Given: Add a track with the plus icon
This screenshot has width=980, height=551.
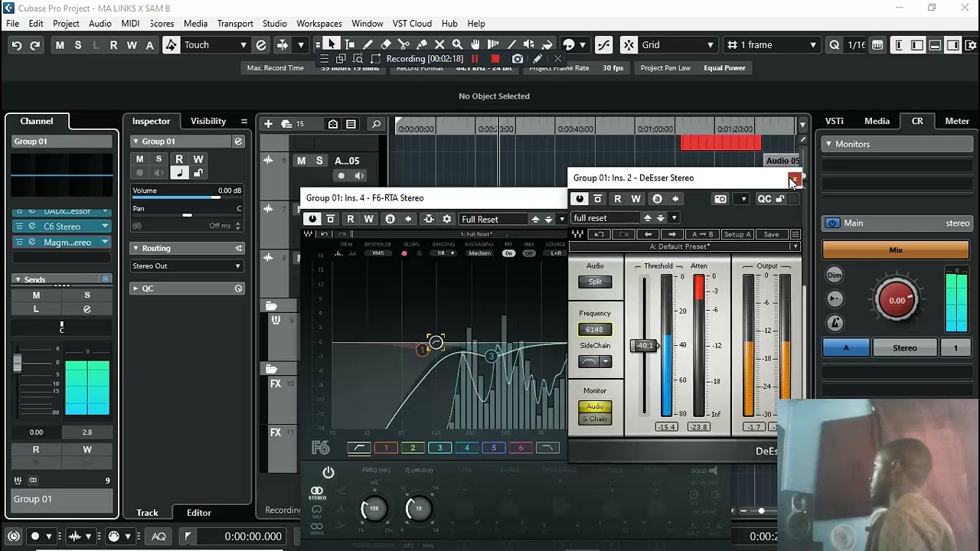Looking at the screenshot, I should [x=268, y=124].
